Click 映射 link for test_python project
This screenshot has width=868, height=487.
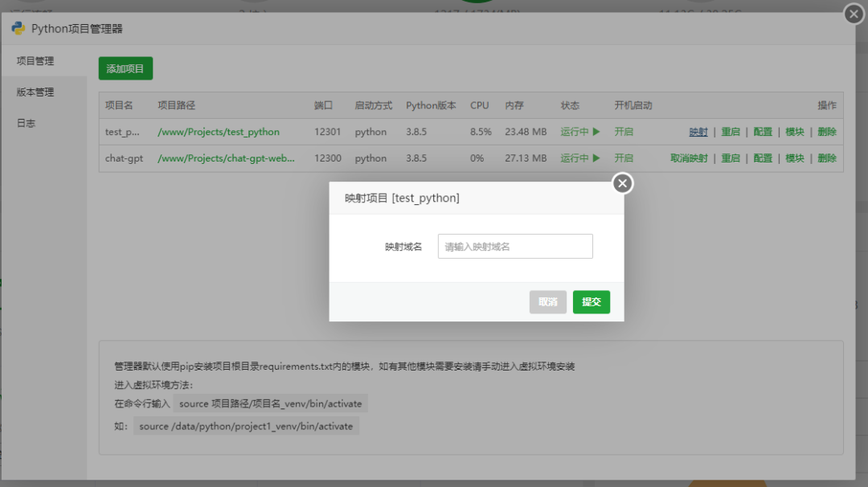[x=698, y=132]
